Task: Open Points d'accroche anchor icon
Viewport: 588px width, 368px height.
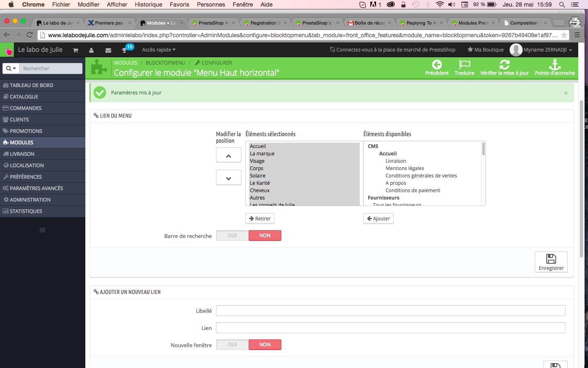Action: [555, 65]
